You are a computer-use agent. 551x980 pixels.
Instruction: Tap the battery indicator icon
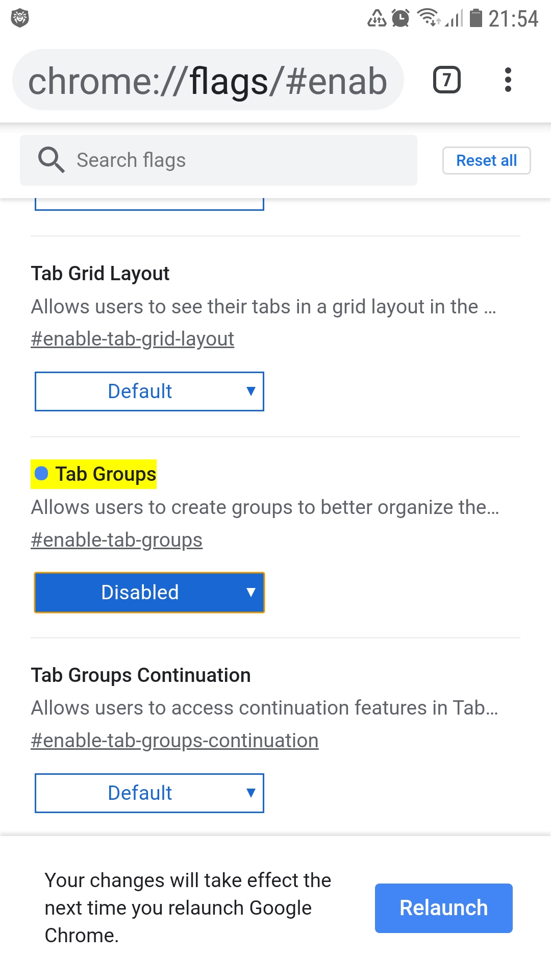tap(475, 18)
